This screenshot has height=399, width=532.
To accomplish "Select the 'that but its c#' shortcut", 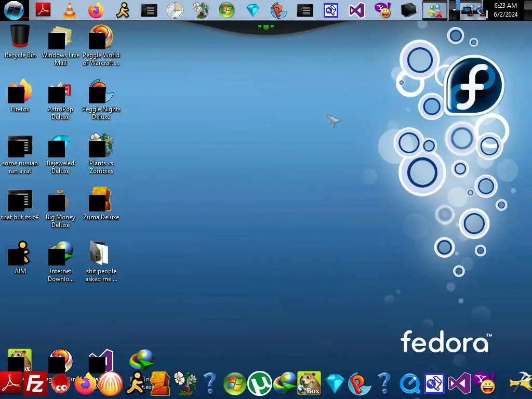I will click(x=20, y=205).
